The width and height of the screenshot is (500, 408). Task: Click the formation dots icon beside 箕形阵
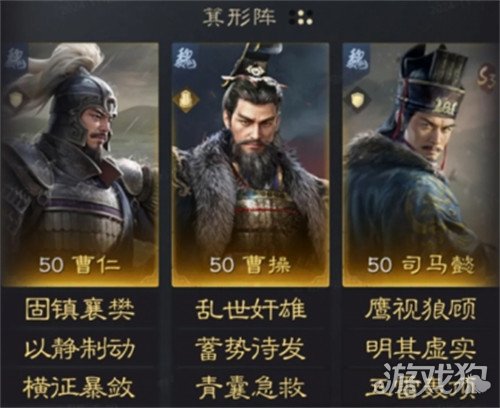[301, 17]
